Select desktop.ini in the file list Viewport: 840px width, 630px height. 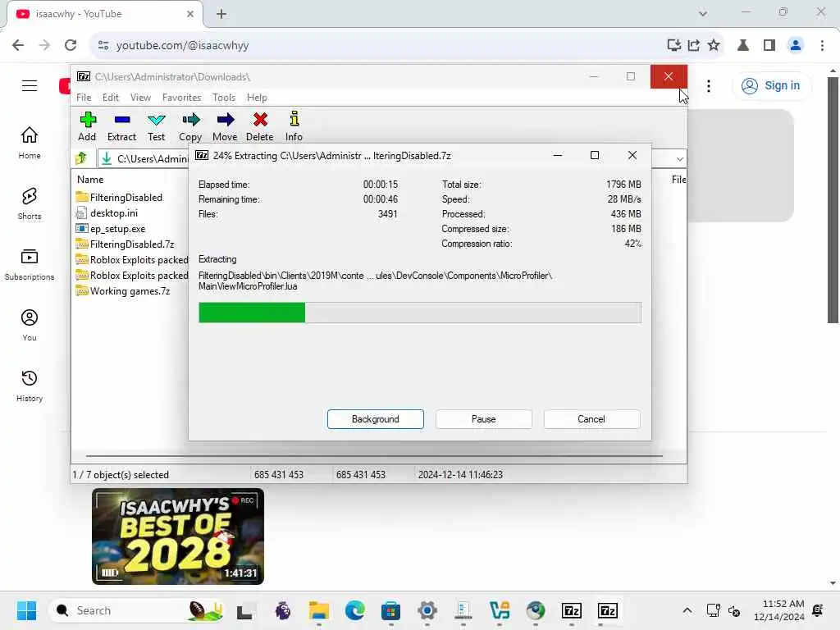tap(107, 212)
